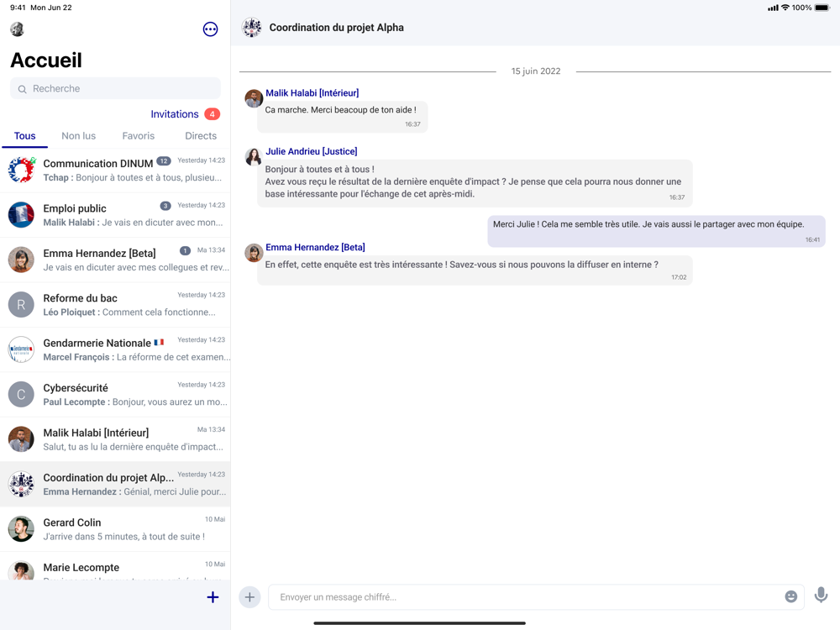
Task: Open the Directs tab
Action: [x=201, y=136]
